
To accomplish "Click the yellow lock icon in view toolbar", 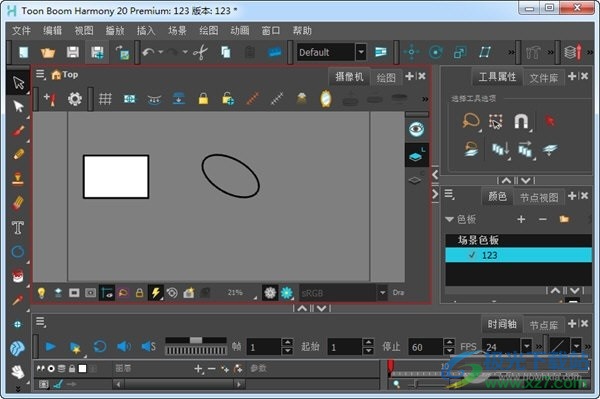I will [x=203, y=99].
